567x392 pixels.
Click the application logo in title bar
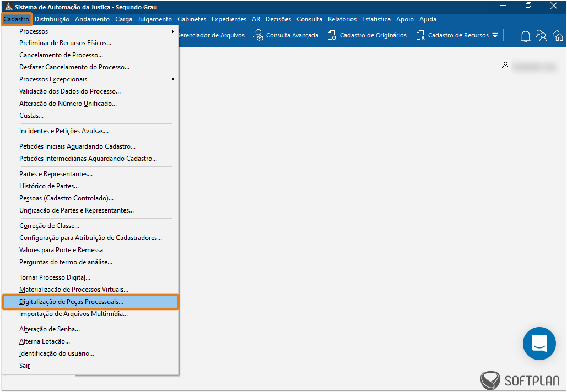(8, 7)
